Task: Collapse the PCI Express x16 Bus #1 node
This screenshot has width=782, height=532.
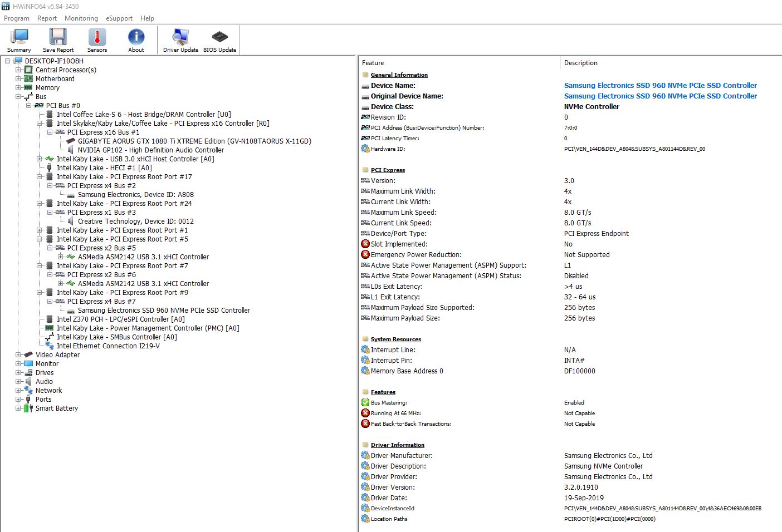Action: (x=50, y=132)
